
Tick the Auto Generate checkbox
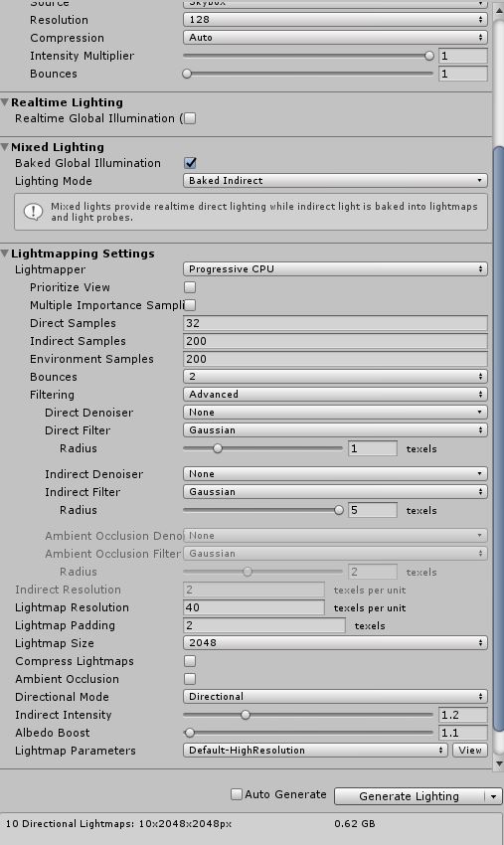click(237, 794)
